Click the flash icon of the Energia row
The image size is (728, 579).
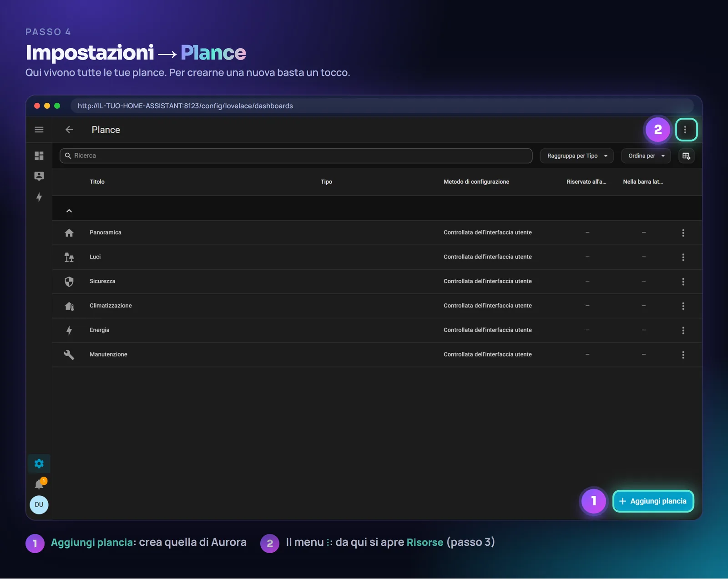pos(69,331)
